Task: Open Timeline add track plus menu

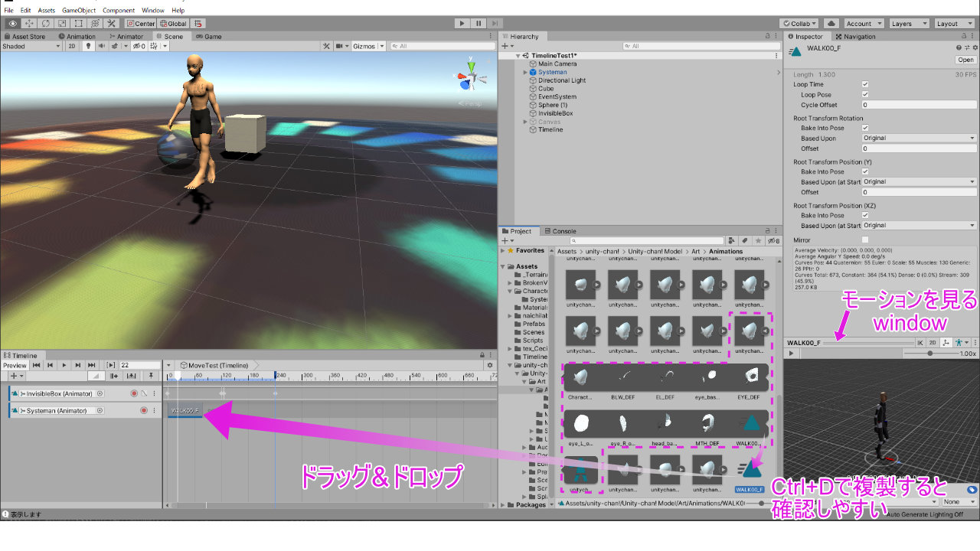Action: [15, 376]
